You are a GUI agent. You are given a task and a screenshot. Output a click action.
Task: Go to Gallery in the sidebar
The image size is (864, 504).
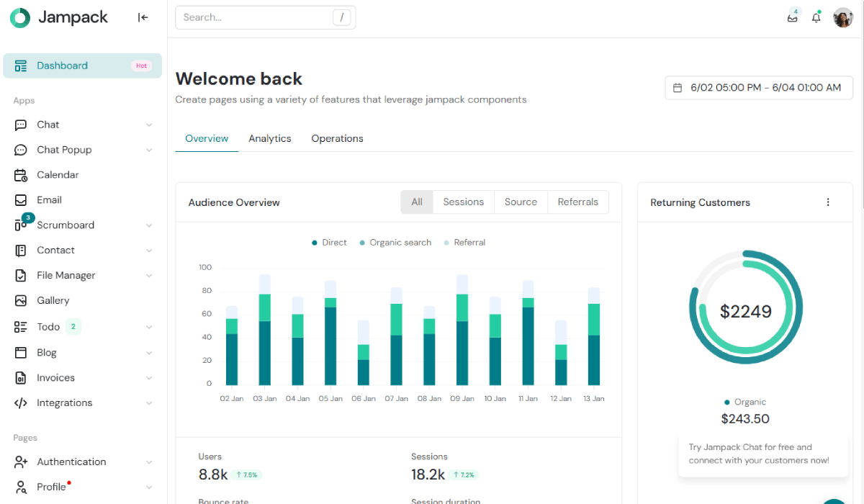[53, 300]
